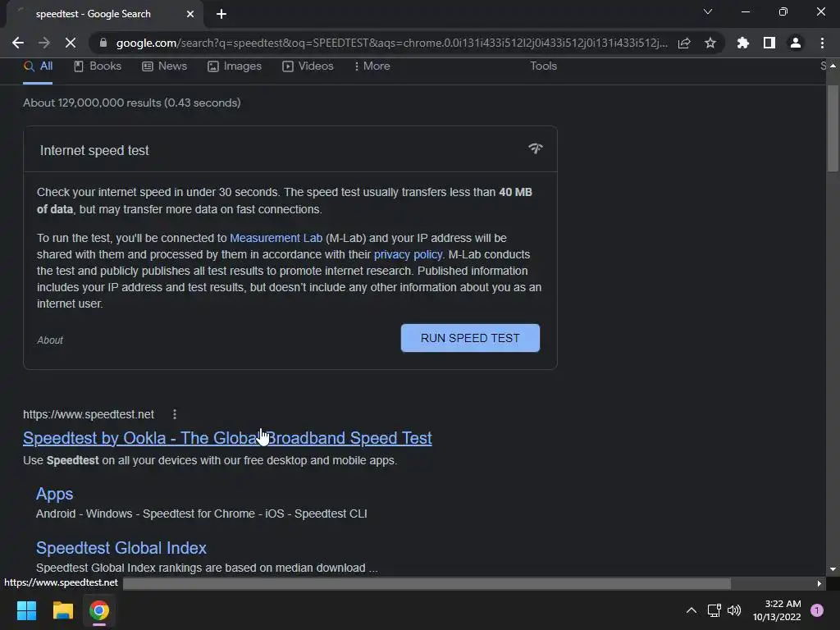Switch to the Books tab
Screen dimensions: 840x630
98,66
